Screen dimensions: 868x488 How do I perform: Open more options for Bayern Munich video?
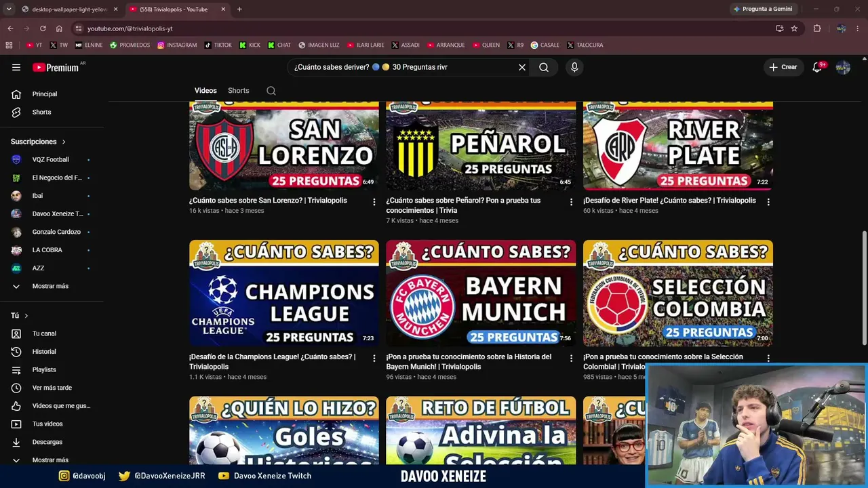(x=571, y=358)
